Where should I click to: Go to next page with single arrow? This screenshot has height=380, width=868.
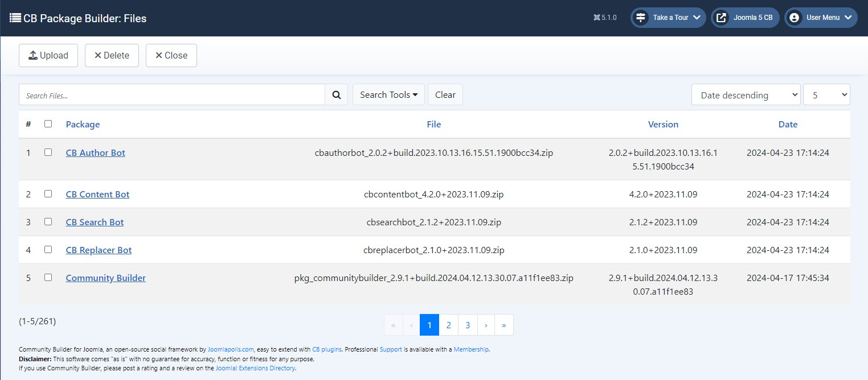click(486, 325)
